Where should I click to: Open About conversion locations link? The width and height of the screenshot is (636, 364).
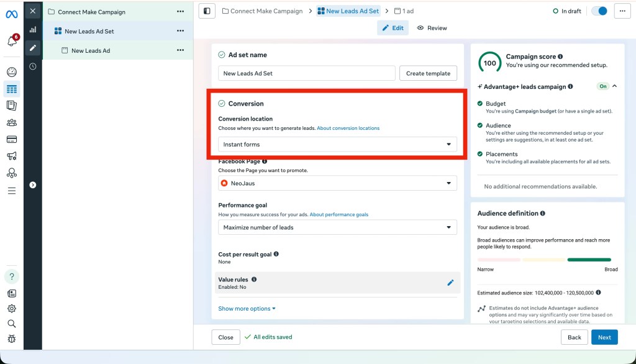(348, 128)
